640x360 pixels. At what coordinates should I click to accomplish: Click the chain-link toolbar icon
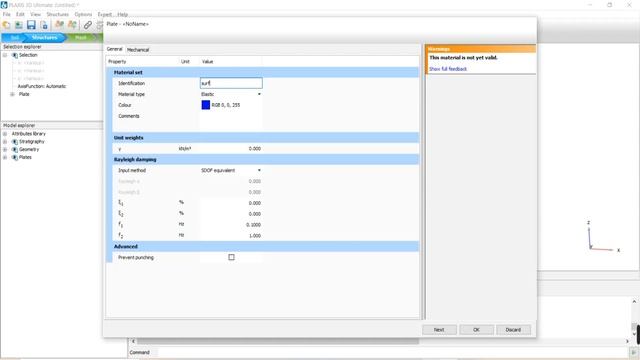(87, 25)
